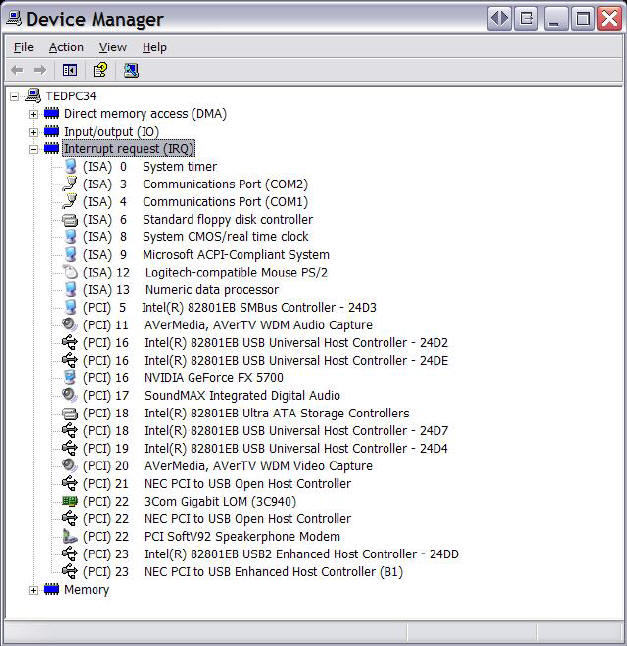Select System CMOS/real time clock row
The height and width of the screenshot is (646, 627).
pyautogui.click(x=195, y=237)
